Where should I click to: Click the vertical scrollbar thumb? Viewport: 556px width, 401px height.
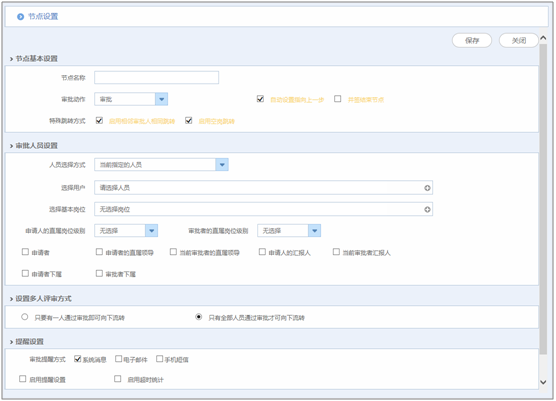click(543, 199)
